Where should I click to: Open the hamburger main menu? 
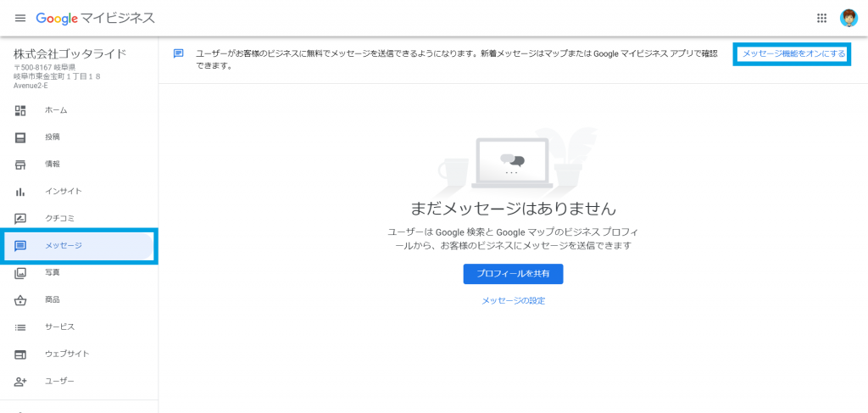pos(20,18)
